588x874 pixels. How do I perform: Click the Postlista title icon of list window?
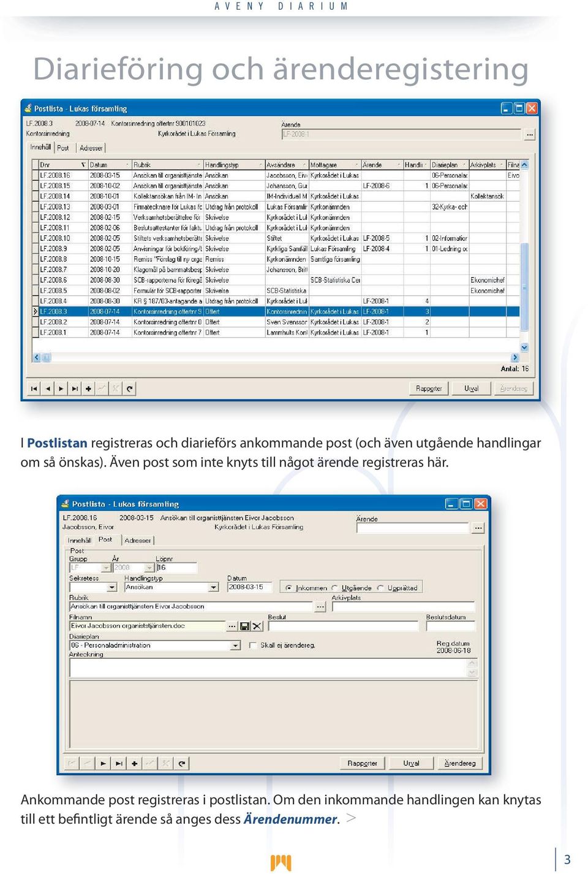point(28,108)
